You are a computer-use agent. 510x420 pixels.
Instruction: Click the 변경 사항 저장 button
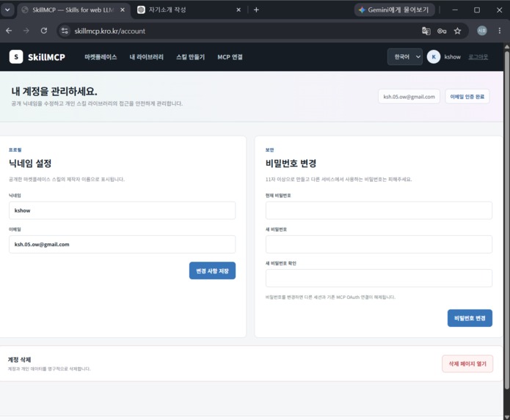212,270
